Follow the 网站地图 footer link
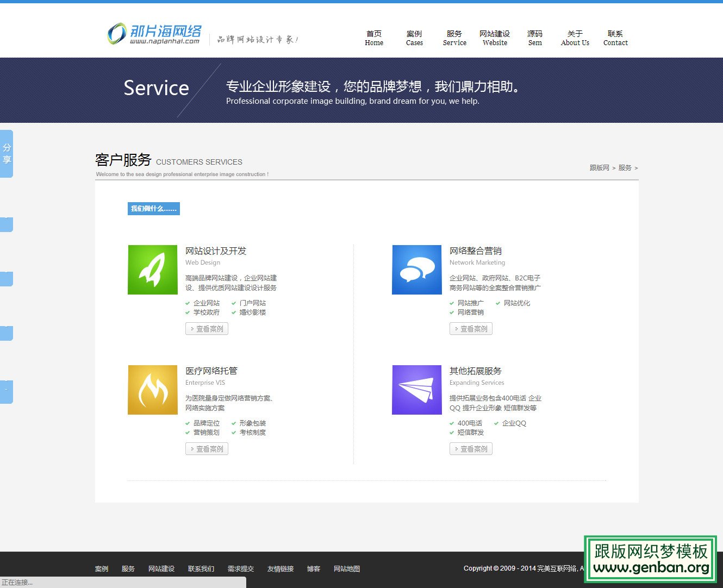 pyautogui.click(x=346, y=568)
